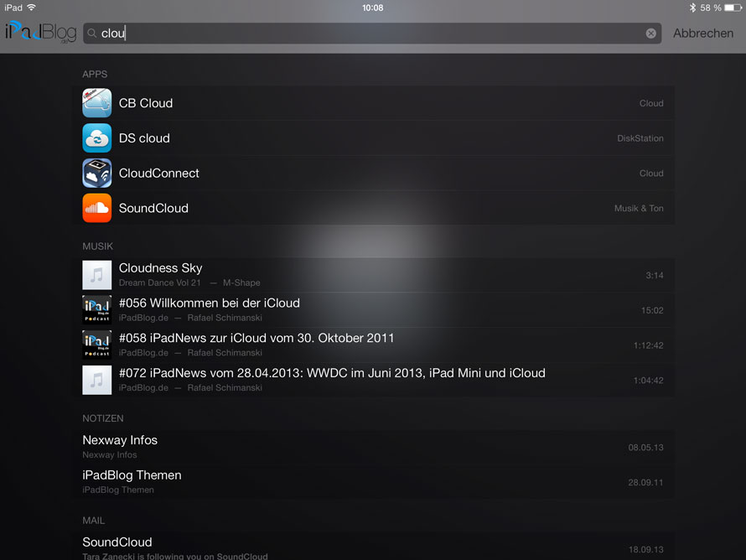746x560 pixels.
Task: Tap the music note artwork for #072 episode
Action: pyautogui.click(x=96, y=380)
